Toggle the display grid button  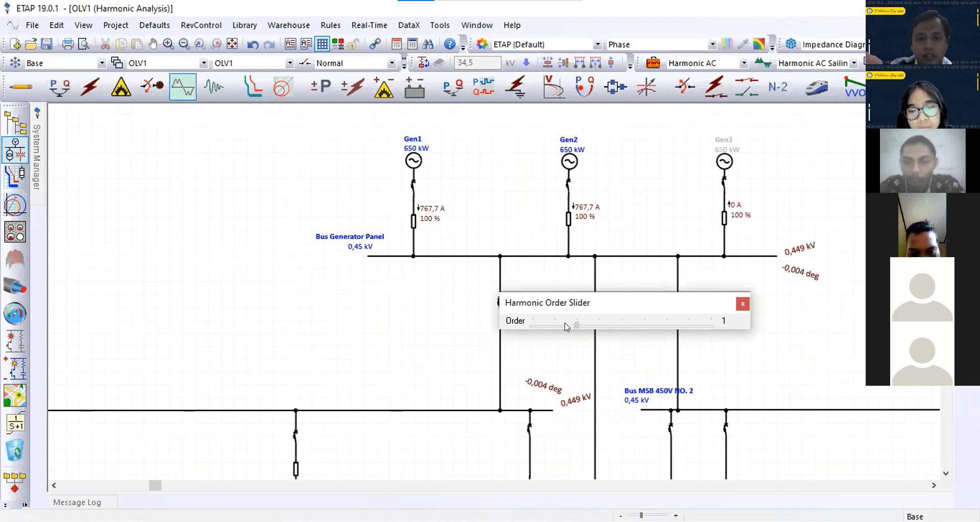tap(322, 44)
